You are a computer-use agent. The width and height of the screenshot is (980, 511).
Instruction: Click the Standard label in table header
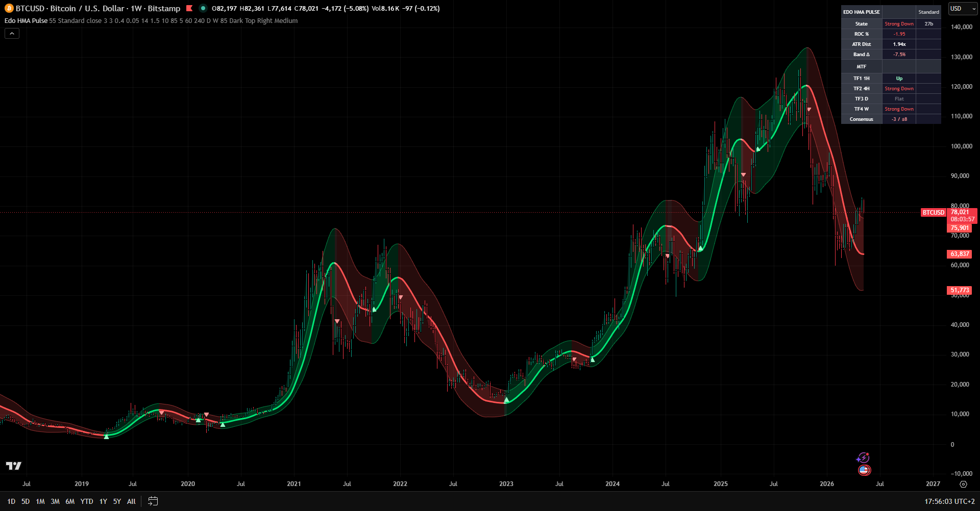[928, 12]
